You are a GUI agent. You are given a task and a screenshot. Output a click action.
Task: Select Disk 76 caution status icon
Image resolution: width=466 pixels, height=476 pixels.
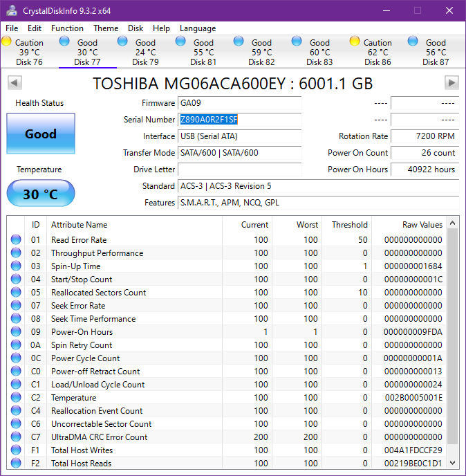tap(7, 42)
